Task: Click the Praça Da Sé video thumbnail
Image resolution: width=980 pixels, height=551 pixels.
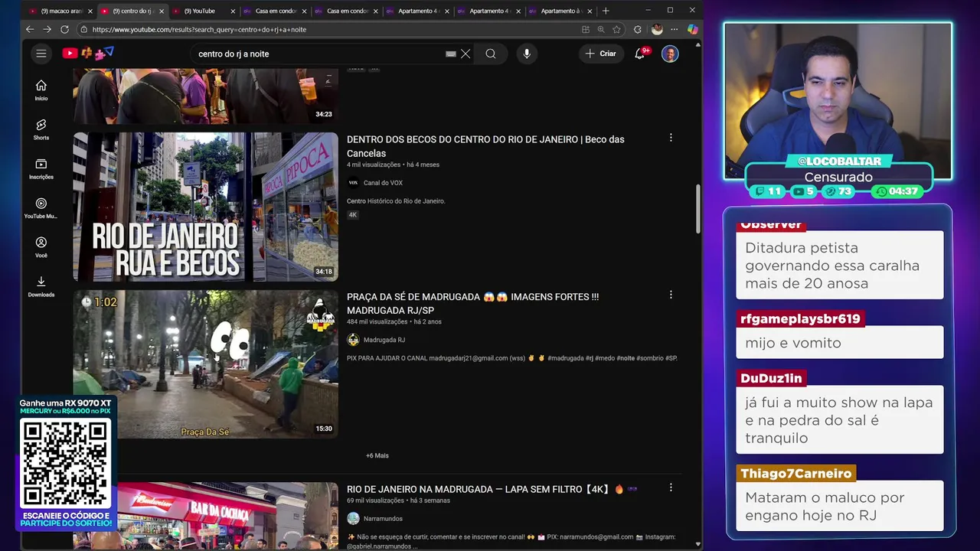Action: [205, 364]
